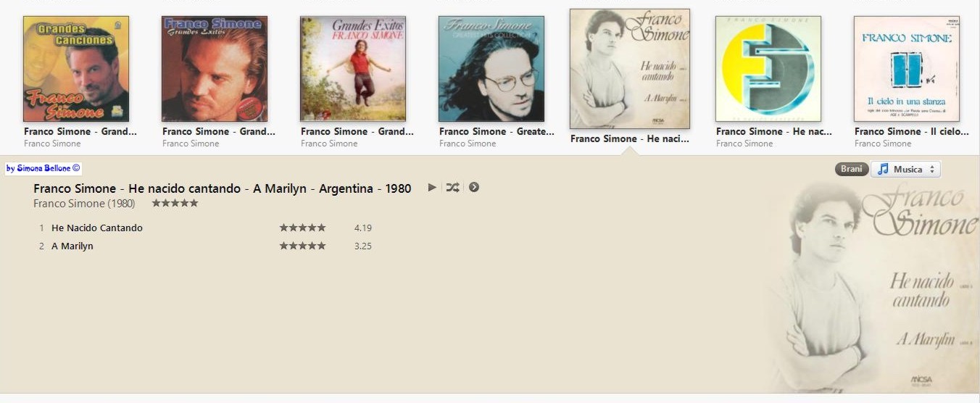Open yellow and teal circle album cover
This screenshot has width=980, height=403.
(x=768, y=69)
